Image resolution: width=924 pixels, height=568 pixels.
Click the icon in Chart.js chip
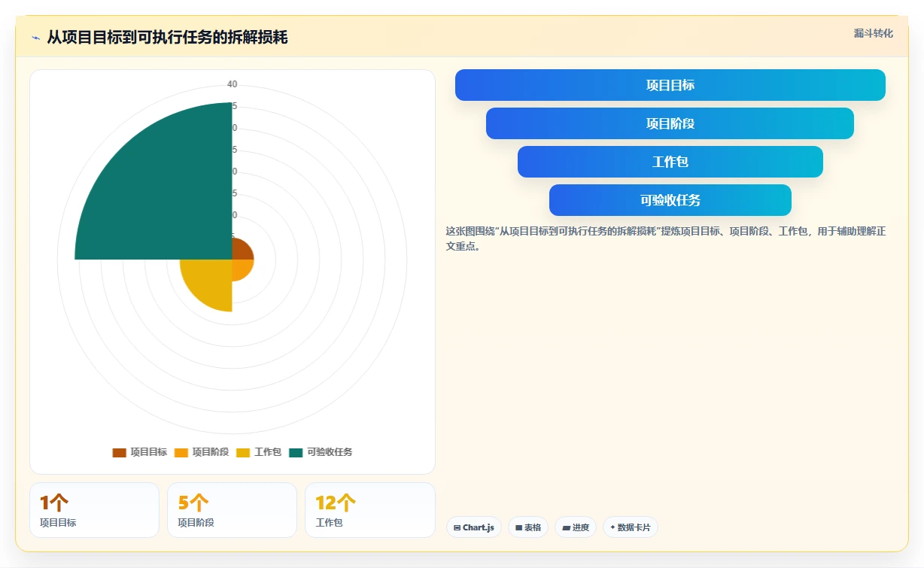457,528
